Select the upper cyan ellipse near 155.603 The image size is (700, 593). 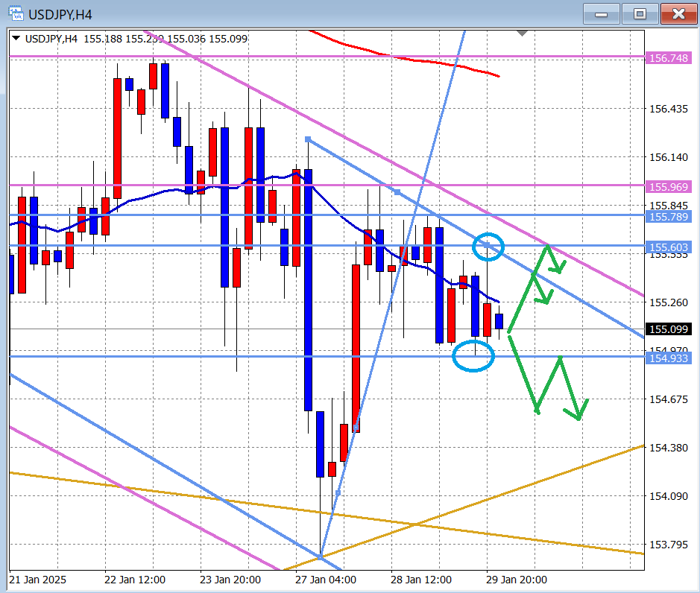[x=488, y=247]
